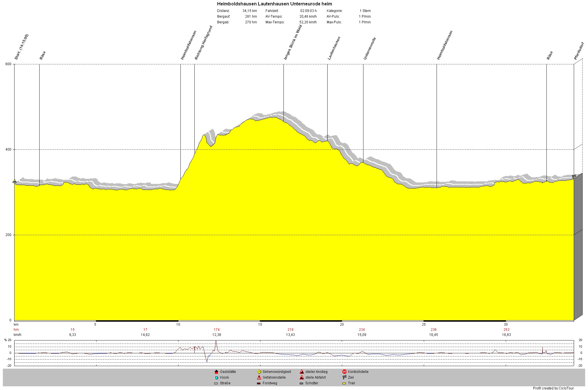Click the Max-Tempo value 52,20 km/h
This screenshot has height=390, width=588.
click(308, 22)
